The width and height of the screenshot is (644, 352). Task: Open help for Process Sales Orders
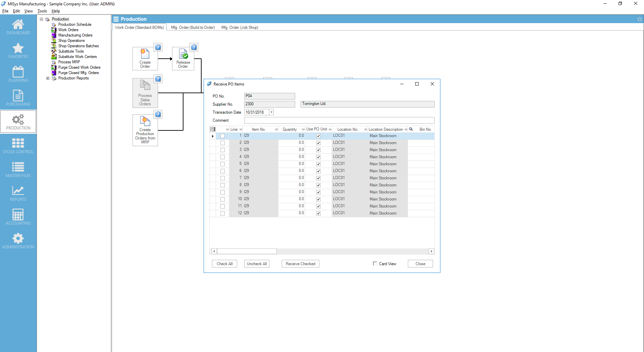[x=158, y=79]
